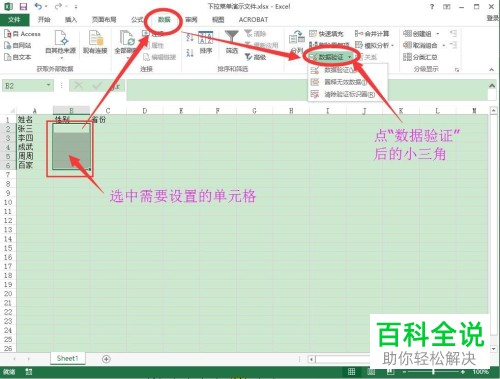This screenshot has width=500, height=379.
Task: Select cell A3 containing 李四
Action: (35, 138)
